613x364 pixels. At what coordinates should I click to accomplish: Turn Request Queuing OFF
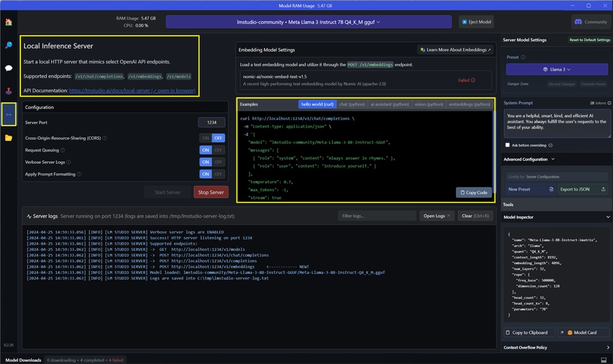[x=218, y=150]
